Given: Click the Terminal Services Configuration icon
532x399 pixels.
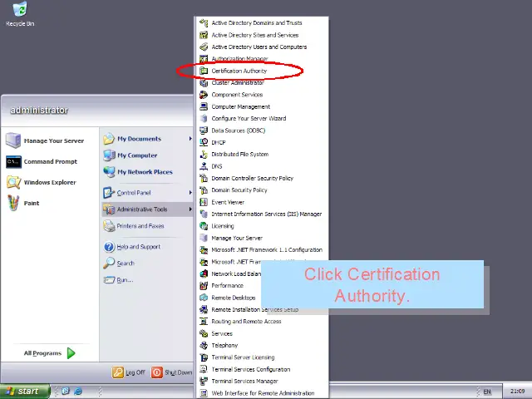Looking at the screenshot, I should [x=204, y=369].
